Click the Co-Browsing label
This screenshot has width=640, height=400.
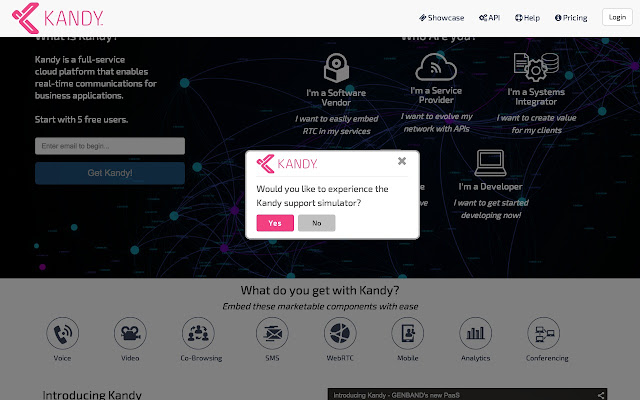(x=201, y=358)
